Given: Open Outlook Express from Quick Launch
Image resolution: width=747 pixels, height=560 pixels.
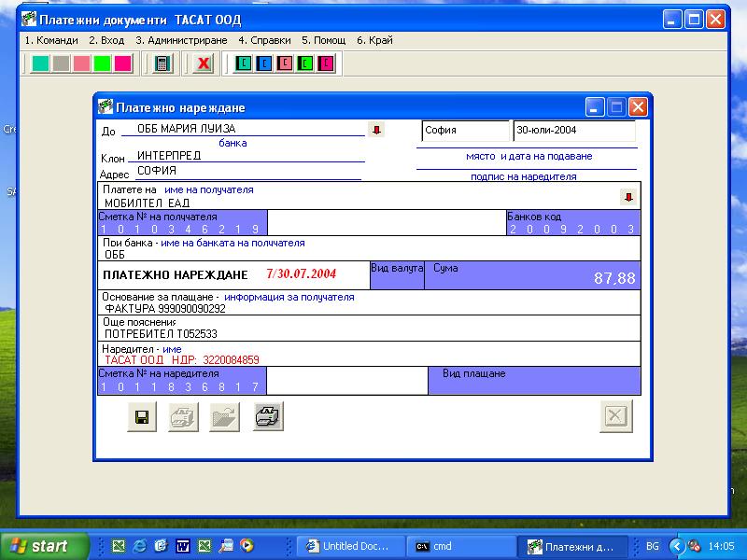Looking at the screenshot, I should pos(161,546).
